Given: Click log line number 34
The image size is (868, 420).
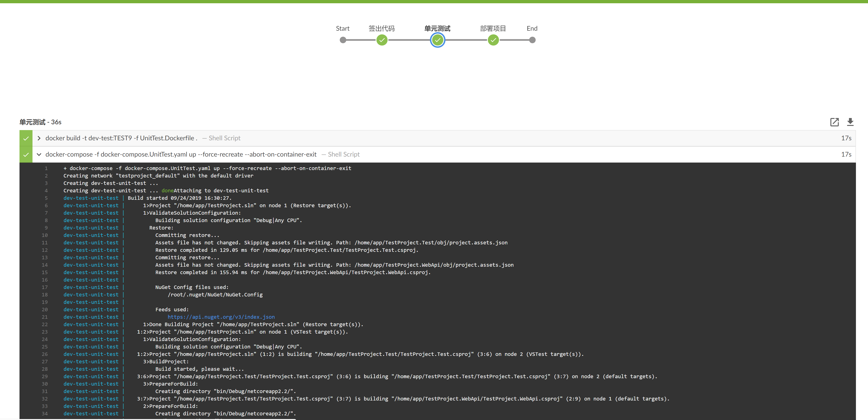Looking at the screenshot, I should [x=45, y=413].
